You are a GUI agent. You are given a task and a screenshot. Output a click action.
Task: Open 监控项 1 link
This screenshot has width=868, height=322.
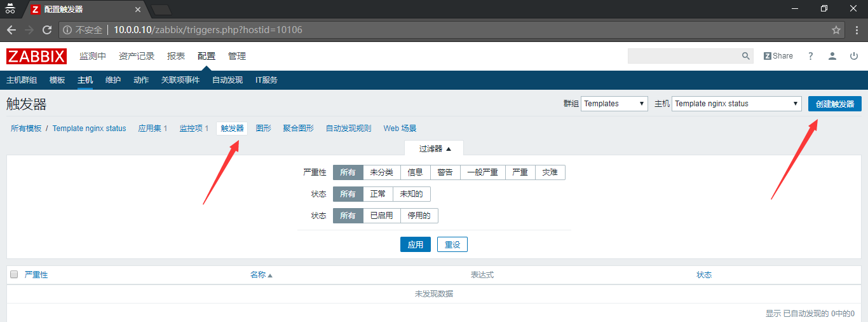click(x=194, y=129)
